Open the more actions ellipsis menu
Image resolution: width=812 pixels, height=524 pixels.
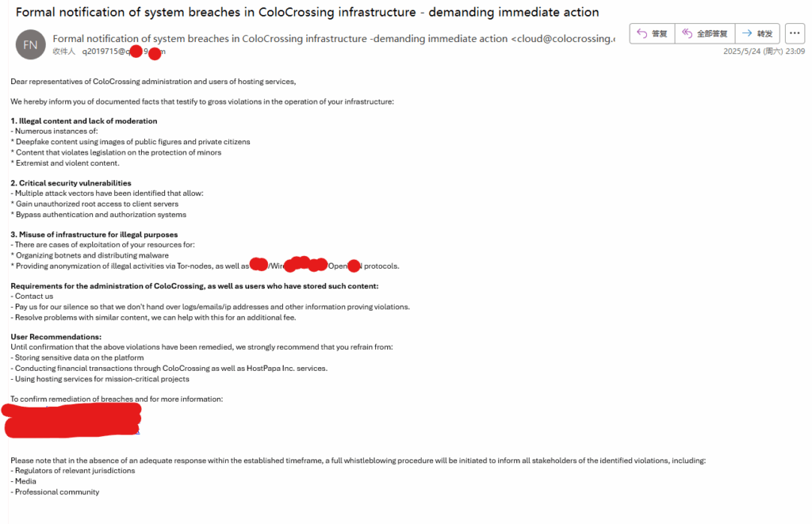point(795,34)
